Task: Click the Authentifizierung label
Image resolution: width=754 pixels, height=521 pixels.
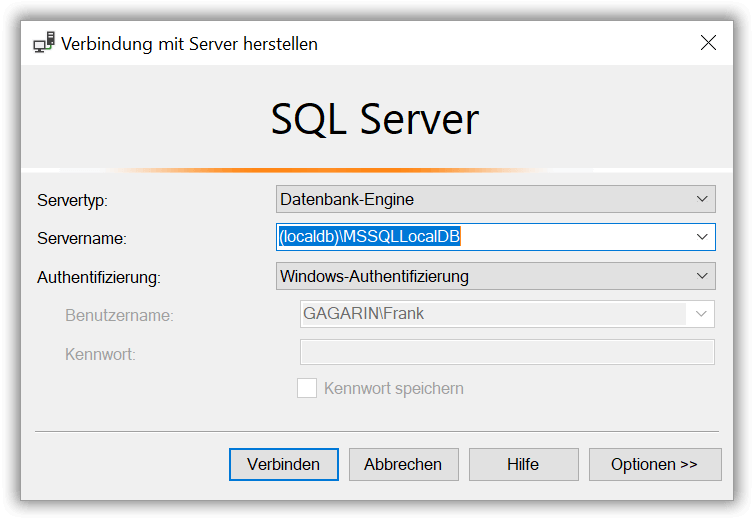Action: (x=99, y=278)
